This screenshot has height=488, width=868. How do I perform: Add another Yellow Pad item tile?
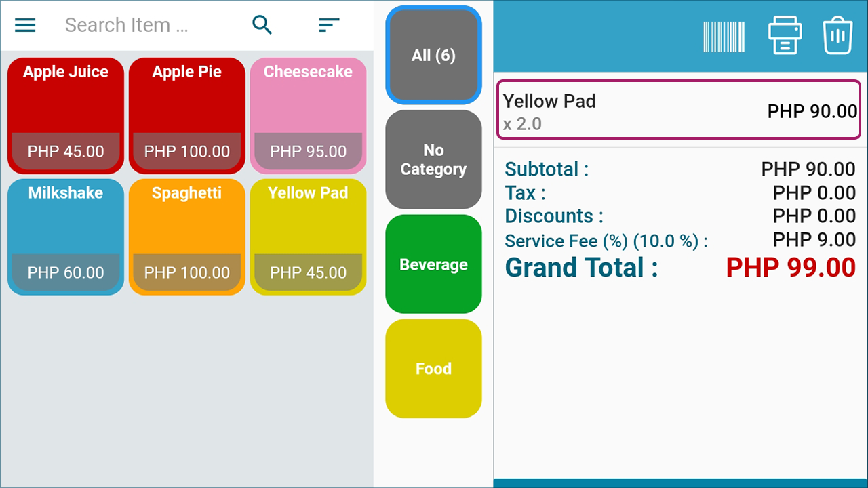[x=309, y=237]
